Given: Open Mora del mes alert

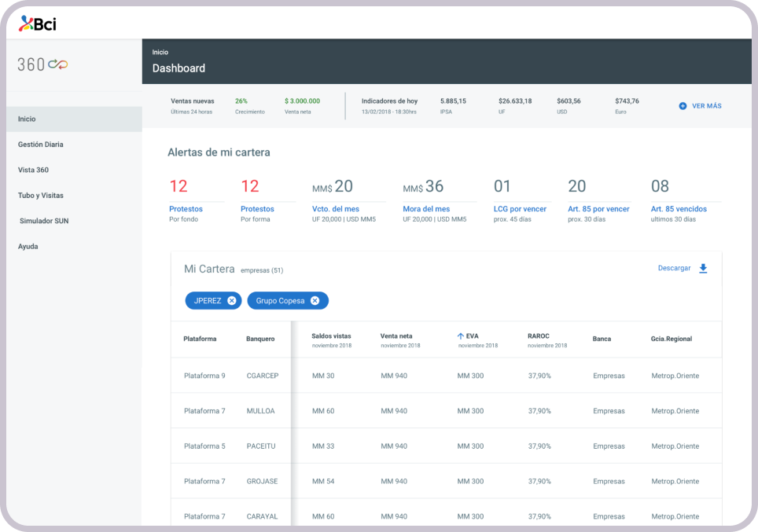Looking at the screenshot, I should click(426, 209).
